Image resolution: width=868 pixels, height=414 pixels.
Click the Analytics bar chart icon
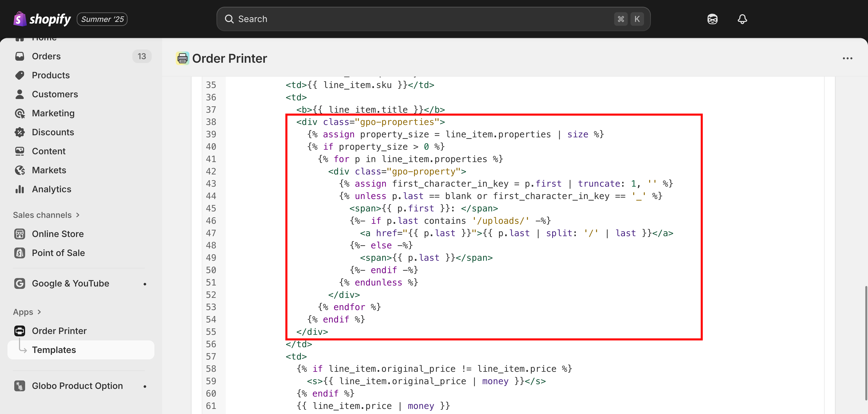pyautogui.click(x=20, y=189)
